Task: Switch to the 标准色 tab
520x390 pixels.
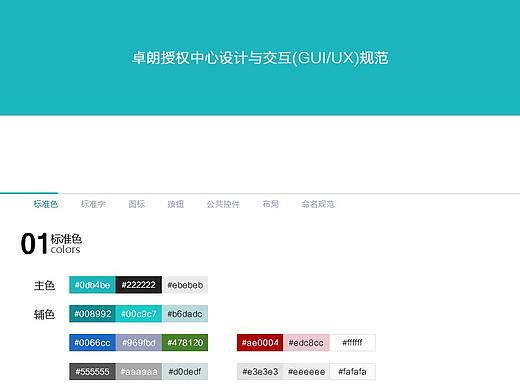Action: pyautogui.click(x=46, y=204)
